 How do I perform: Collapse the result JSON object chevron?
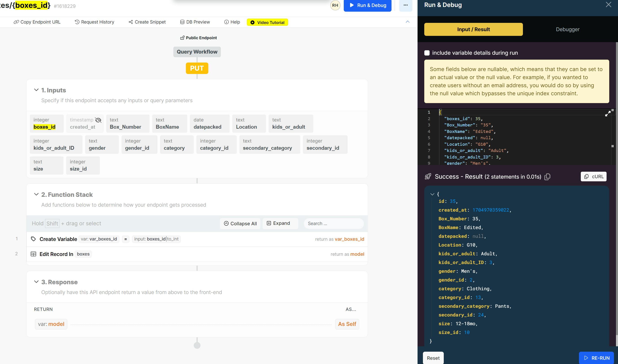[432, 194]
